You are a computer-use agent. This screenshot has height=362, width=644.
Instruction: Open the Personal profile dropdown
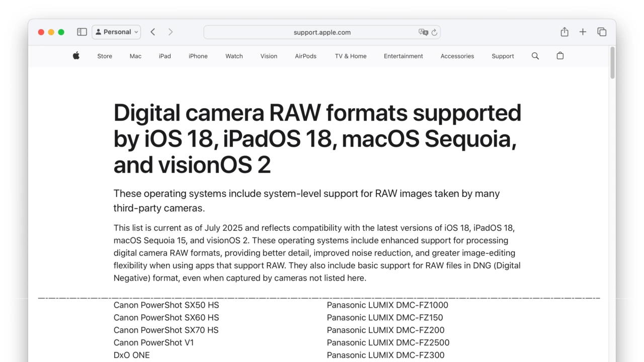point(116,32)
